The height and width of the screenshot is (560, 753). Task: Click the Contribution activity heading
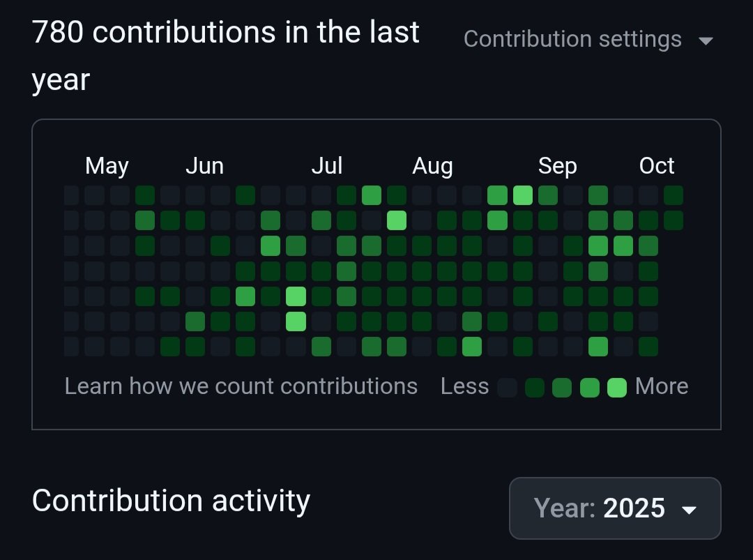(x=171, y=501)
